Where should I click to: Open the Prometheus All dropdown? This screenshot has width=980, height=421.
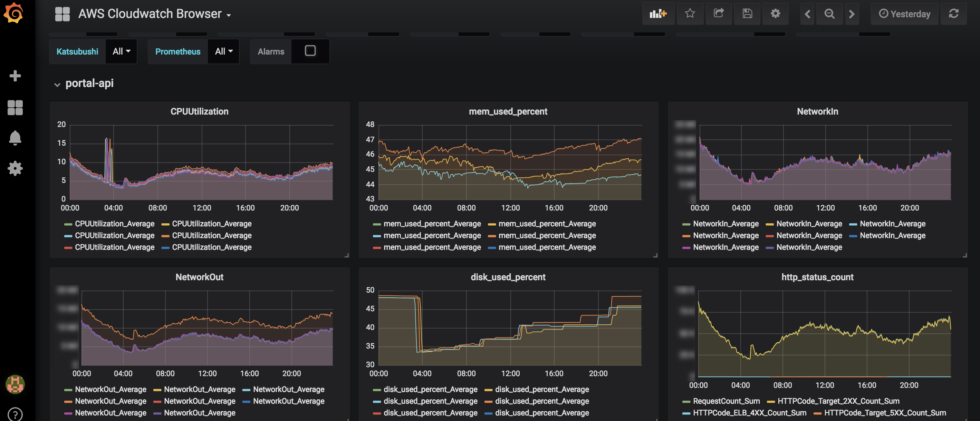223,51
